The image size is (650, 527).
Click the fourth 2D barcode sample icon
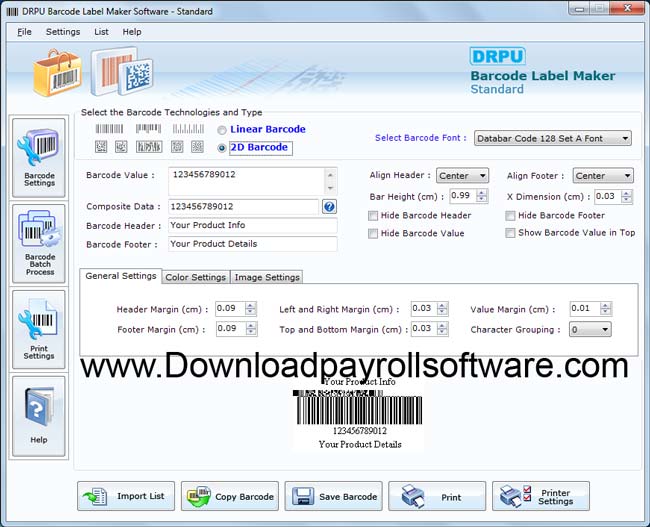pos(177,146)
